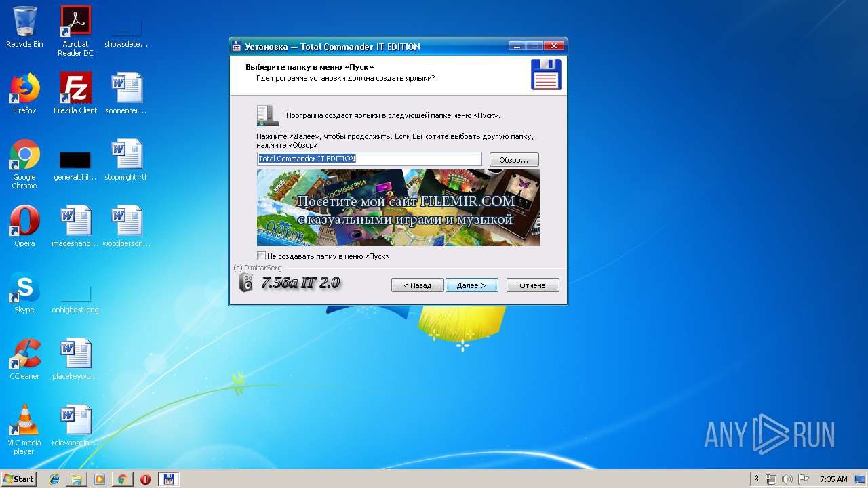Click the Show desktop button
868x488 pixels.
[861, 479]
